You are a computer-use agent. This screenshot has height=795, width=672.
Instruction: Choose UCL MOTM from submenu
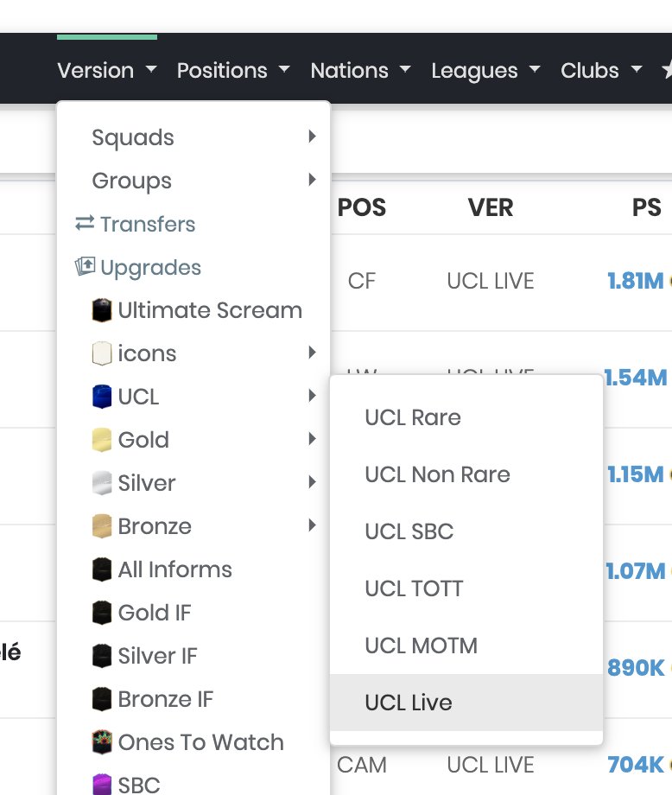pyautogui.click(x=466, y=646)
